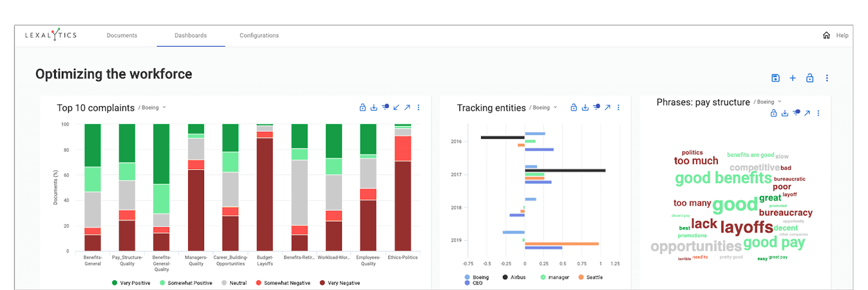Click the 'Pay_Structure-Quality' axis label

[x=127, y=261]
